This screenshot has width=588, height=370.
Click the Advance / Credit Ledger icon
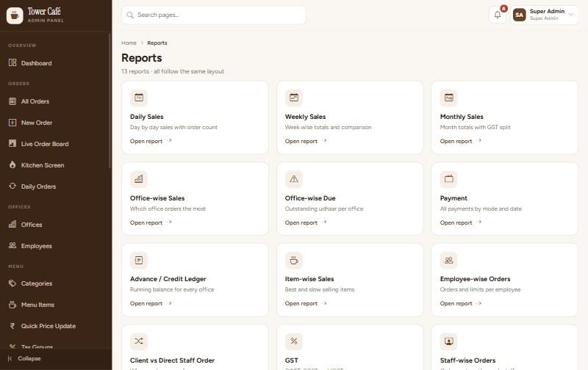click(139, 260)
